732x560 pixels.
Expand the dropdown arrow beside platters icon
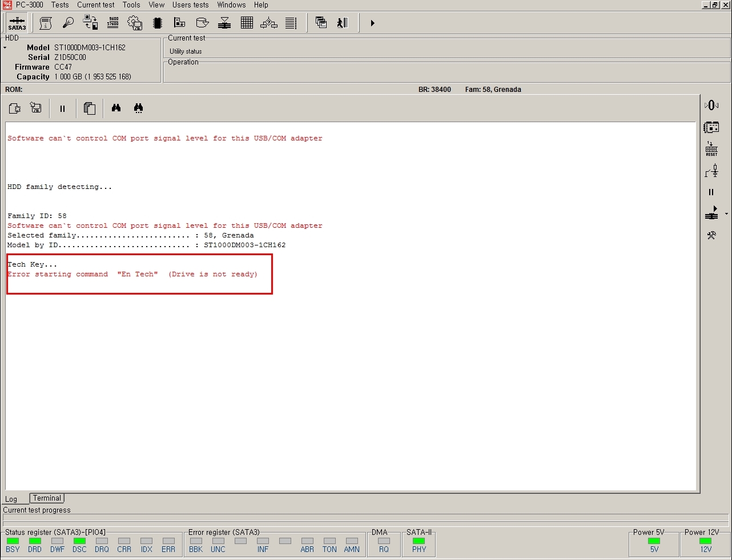(x=726, y=214)
